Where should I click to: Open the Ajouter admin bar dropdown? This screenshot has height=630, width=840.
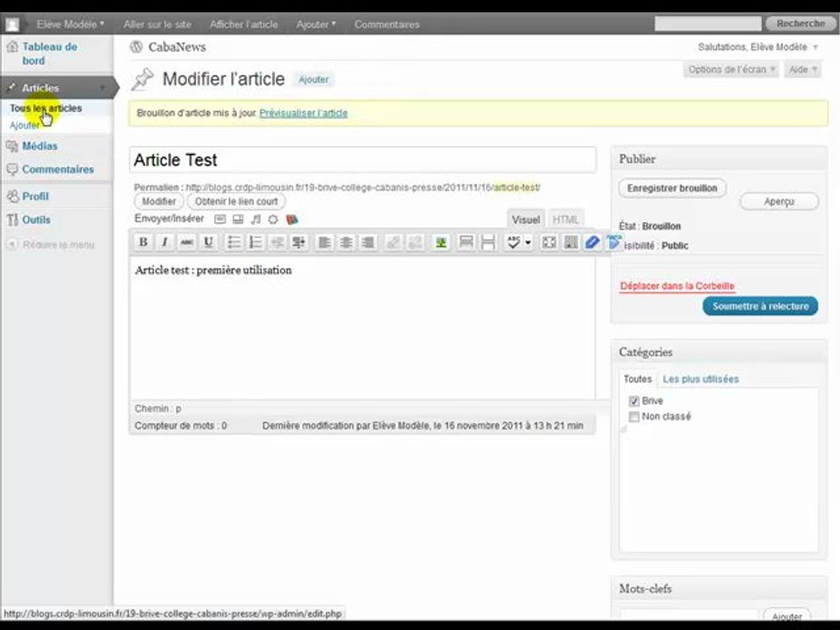point(316,24)
